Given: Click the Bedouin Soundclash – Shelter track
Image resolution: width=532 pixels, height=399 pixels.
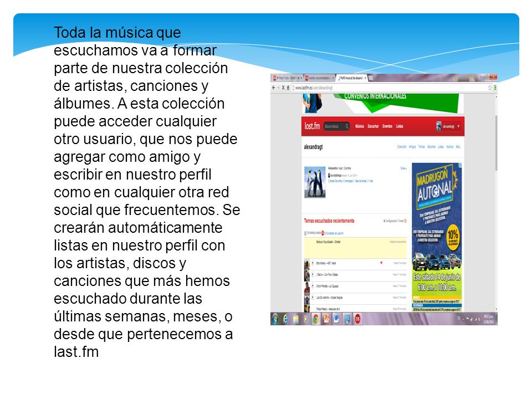Looking at the screenshot, I should tap(328, 242).
